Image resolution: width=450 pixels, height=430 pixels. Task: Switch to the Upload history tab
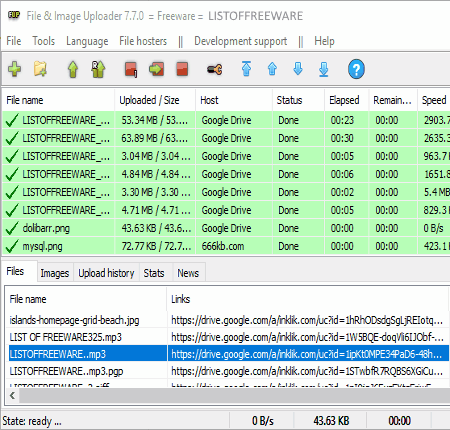click(106, 273)
